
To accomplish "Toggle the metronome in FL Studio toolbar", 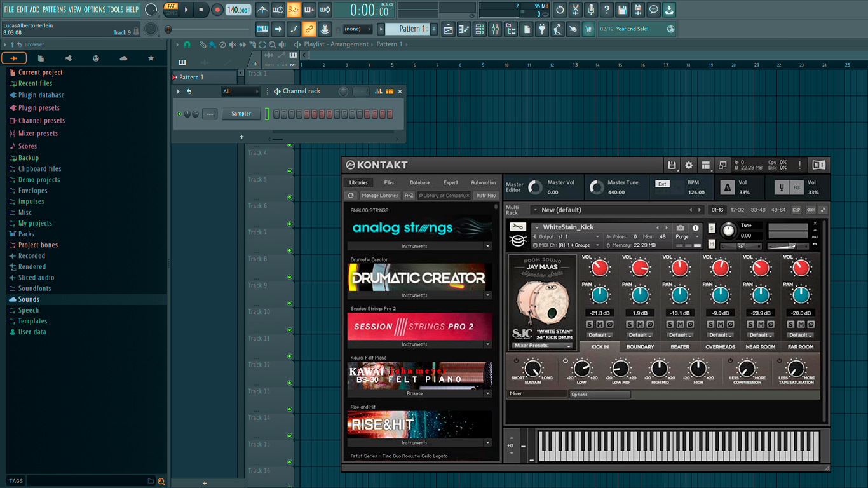I will (262, 10).
